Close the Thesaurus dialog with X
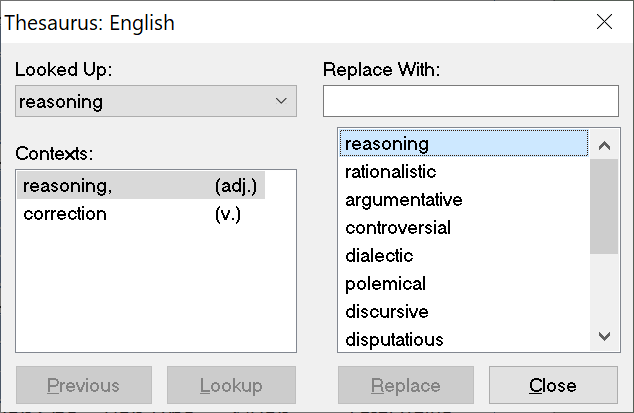This screenshot has height=413, width=634. coord(604,22)
